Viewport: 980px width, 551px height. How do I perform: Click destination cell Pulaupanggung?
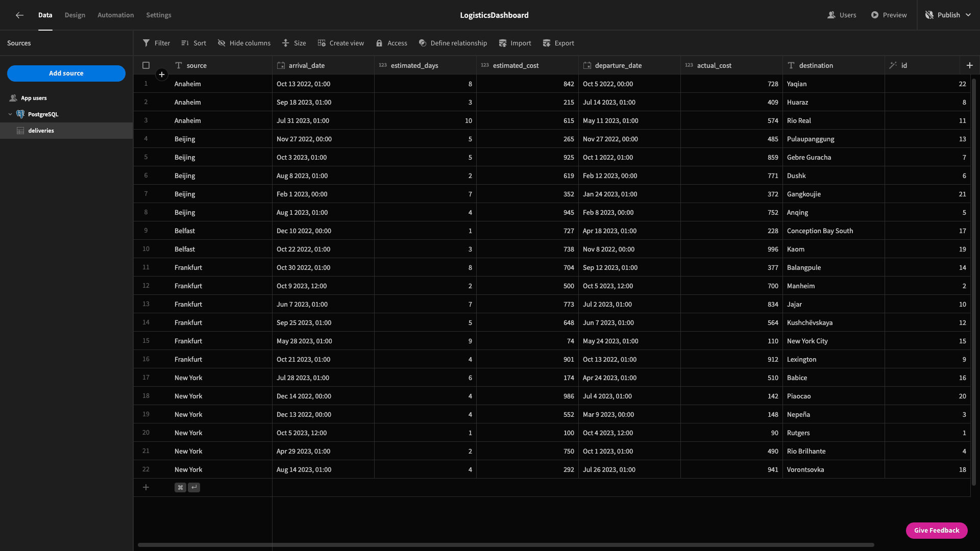pyautogui.click(x=834, y=139)
